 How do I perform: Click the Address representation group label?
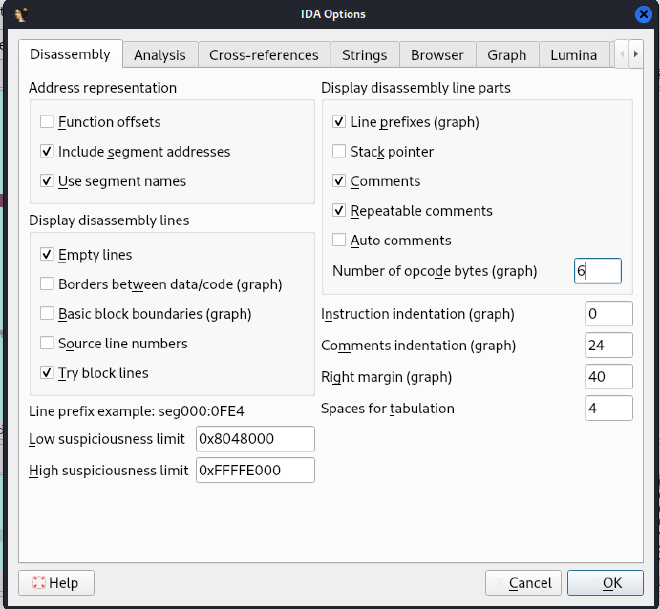103,88
